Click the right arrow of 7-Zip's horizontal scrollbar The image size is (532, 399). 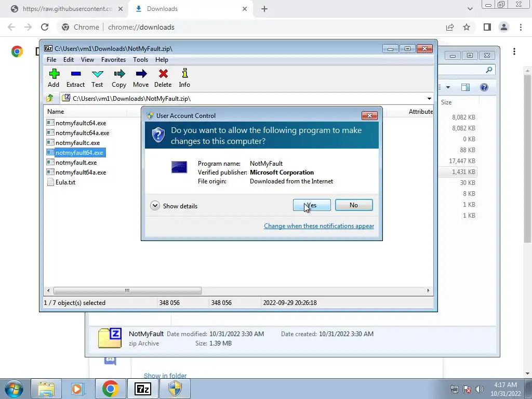pos(428,290)
